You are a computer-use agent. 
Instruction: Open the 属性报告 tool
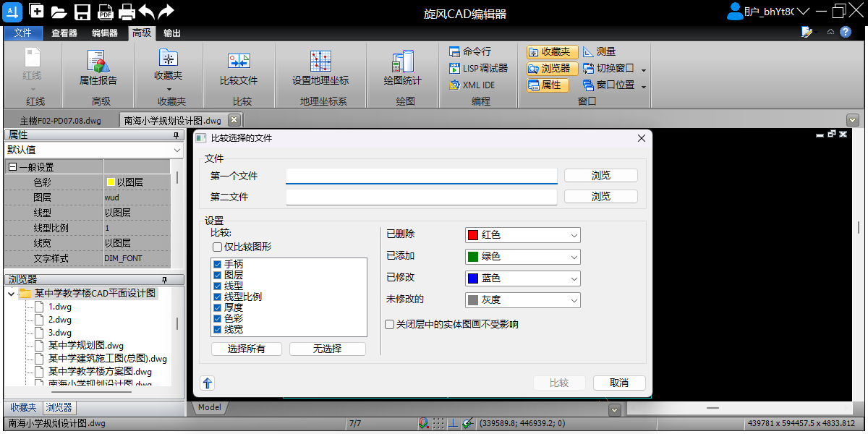click(x=98, y=68)
